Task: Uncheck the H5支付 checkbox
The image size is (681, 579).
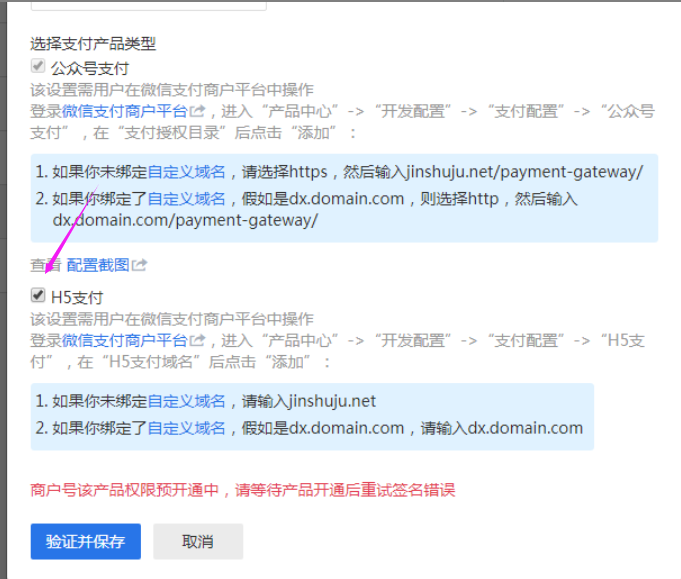Action: click(x=38, y=295)
